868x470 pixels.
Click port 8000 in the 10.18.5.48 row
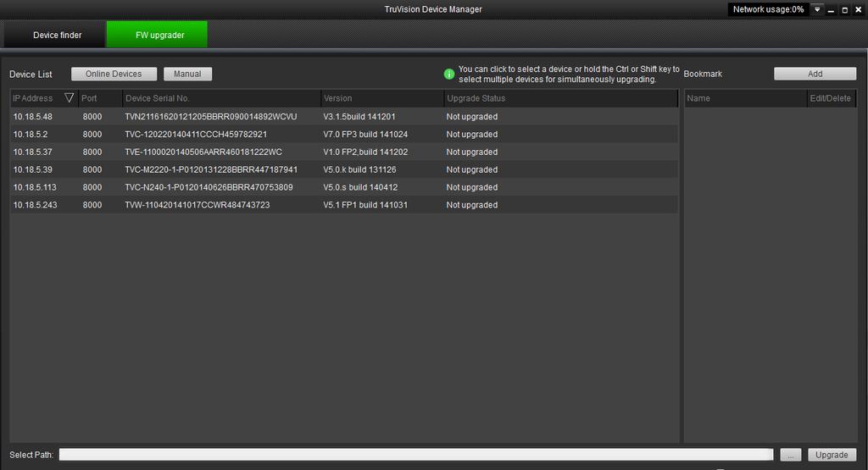click(92, 117)
